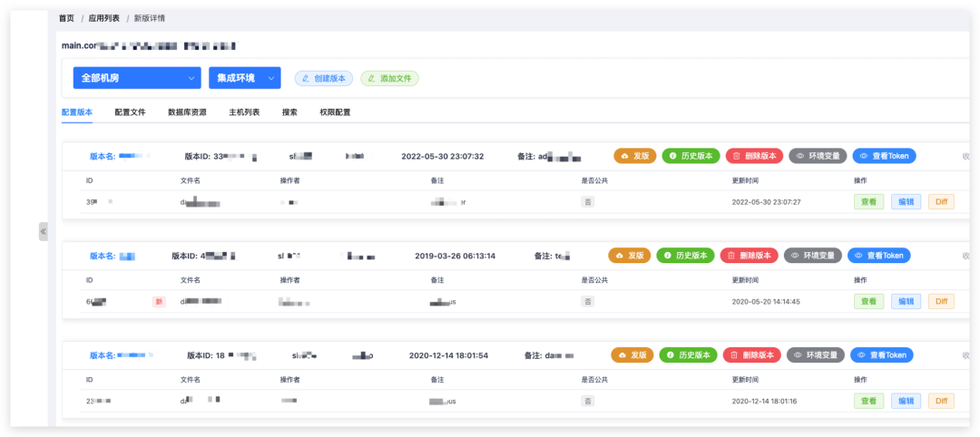Click 发版 for the 2019-03-26 version
Viewport: 980px width, 437px height.
630,256
